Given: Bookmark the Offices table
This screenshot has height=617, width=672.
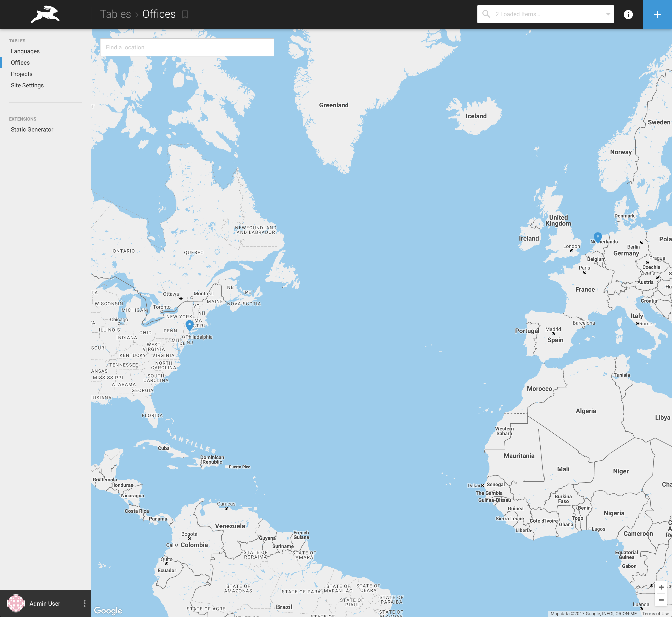Looking at the screenshot, I should (185, 14).
